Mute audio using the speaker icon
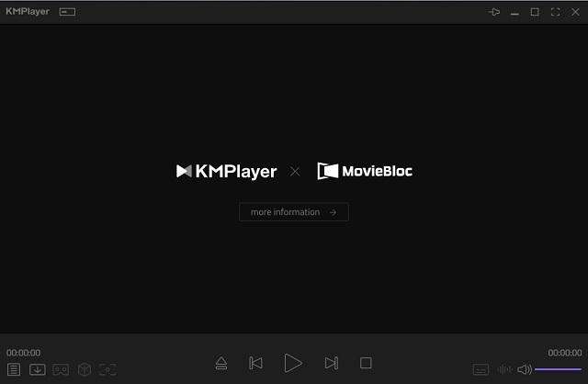 [524, 369]
